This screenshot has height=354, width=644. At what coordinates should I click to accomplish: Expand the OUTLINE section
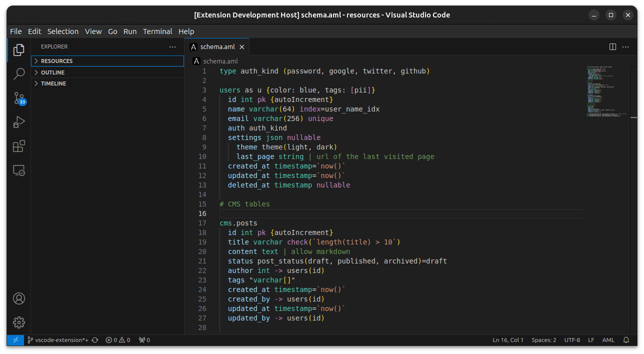click(107, 72)
